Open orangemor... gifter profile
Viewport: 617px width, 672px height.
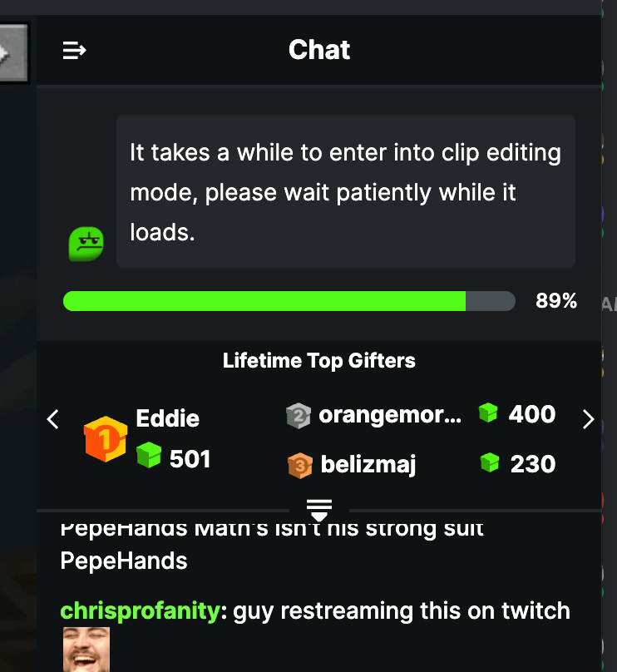389,414
